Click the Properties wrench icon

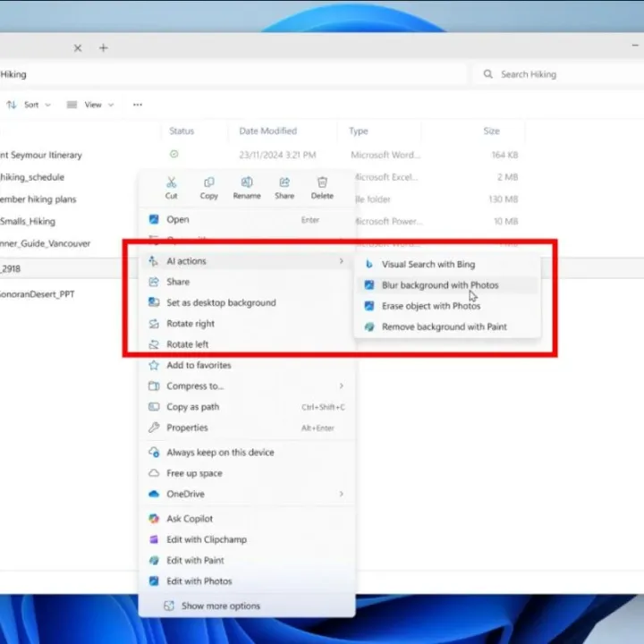click(154, 428)
